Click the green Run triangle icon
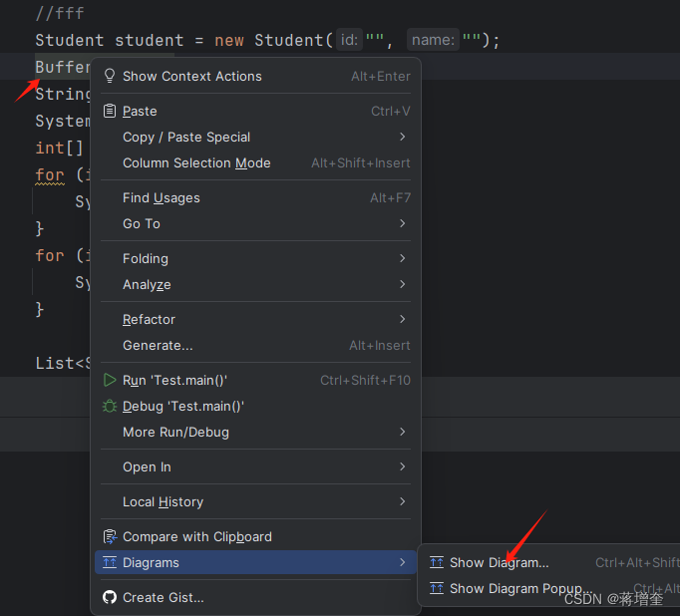The height and width of the screenshot is (616, 680). tap(110, 380)
